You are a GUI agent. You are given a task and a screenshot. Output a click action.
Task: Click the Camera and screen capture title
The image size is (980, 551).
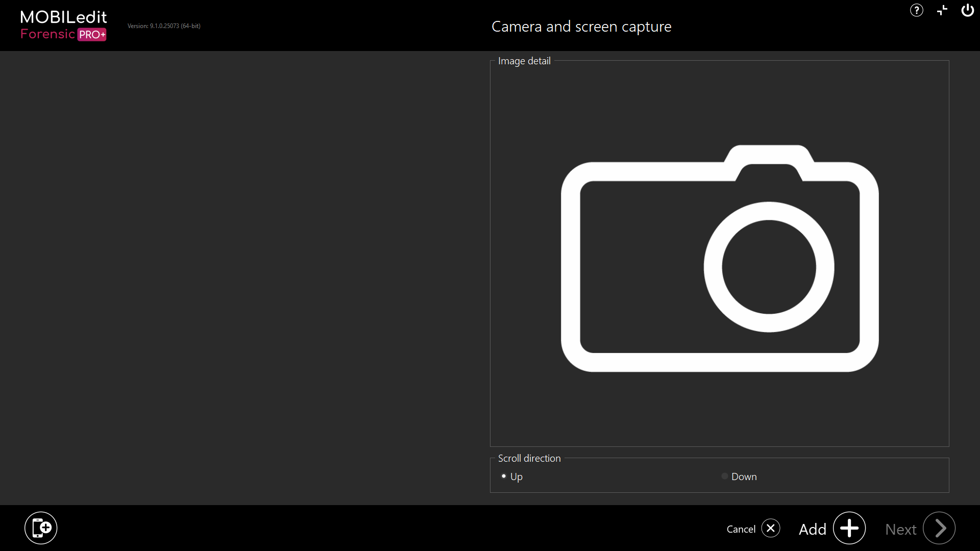tap(581, 27)
